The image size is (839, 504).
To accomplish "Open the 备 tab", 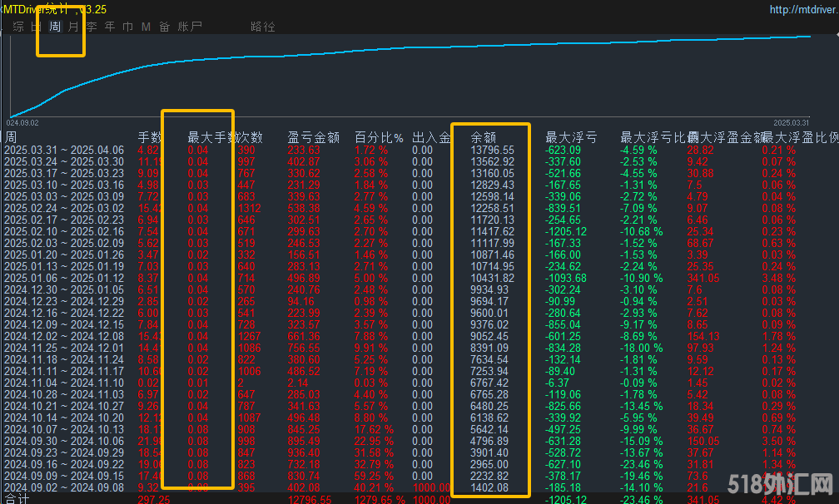I will tap(164, 26).
